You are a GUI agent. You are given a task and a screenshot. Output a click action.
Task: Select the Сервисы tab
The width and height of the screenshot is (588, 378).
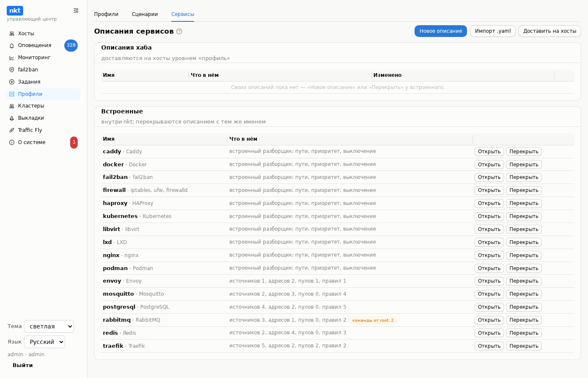(x=183, y=14)
